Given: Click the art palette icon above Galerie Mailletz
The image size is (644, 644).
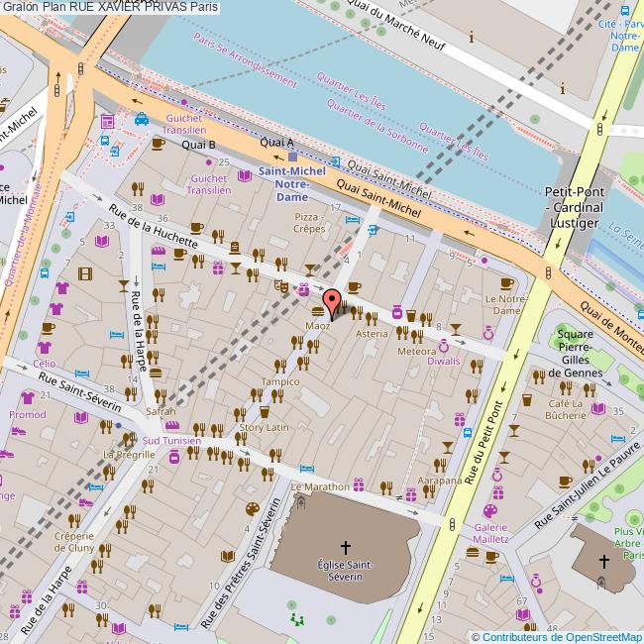Looking at the screenshot, I should click(488, 511).
